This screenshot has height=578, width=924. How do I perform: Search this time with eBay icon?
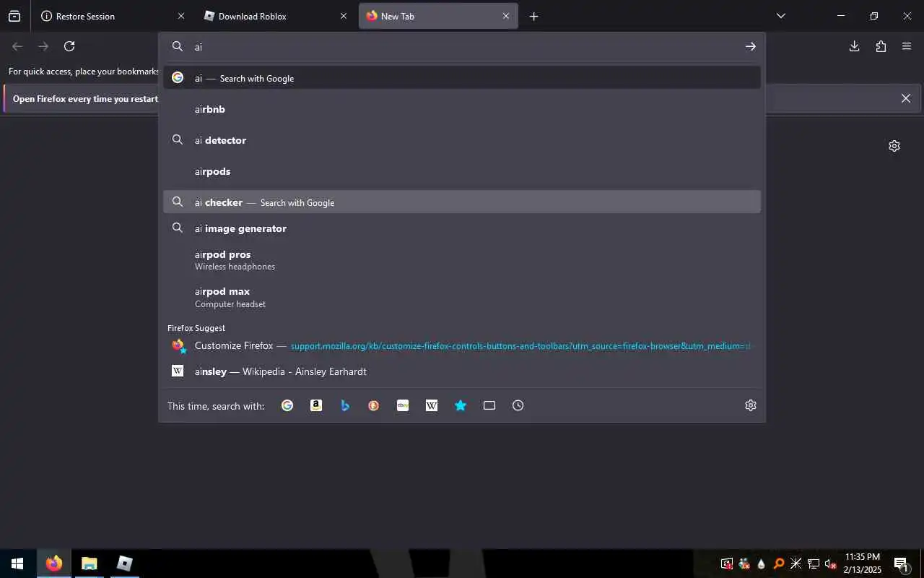pos(403,405)
